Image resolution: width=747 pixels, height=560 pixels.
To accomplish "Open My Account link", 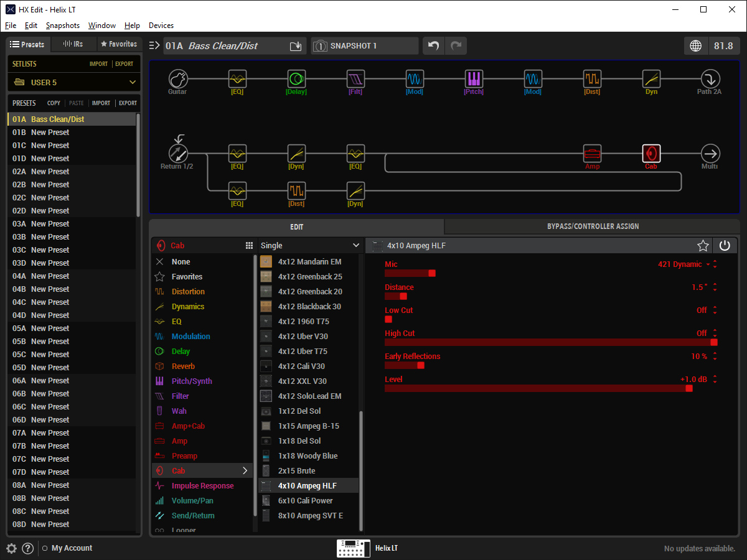I will click(72, 548).
